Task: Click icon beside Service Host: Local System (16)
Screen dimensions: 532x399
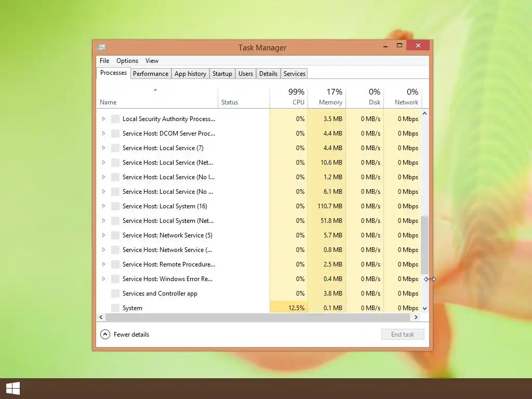Action: (x=115, y=206)
